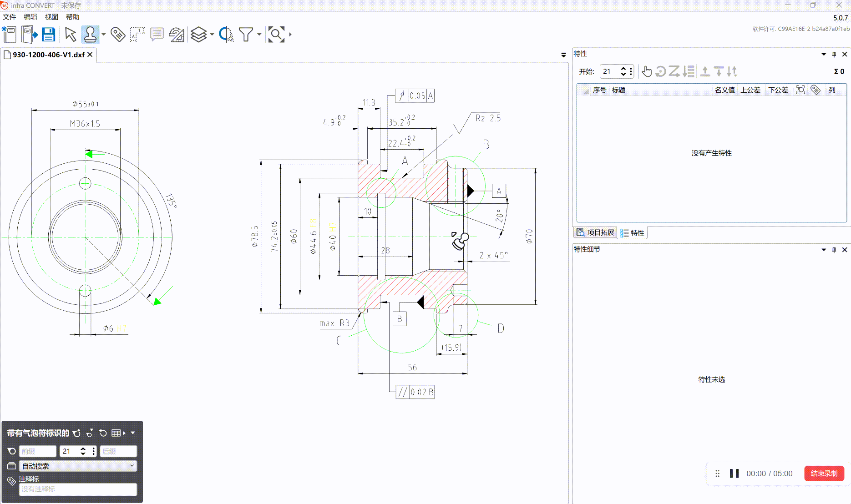Open the 自动搜索 combo box
This screenshot has width=851, height=504.
[x=78, y=466]
